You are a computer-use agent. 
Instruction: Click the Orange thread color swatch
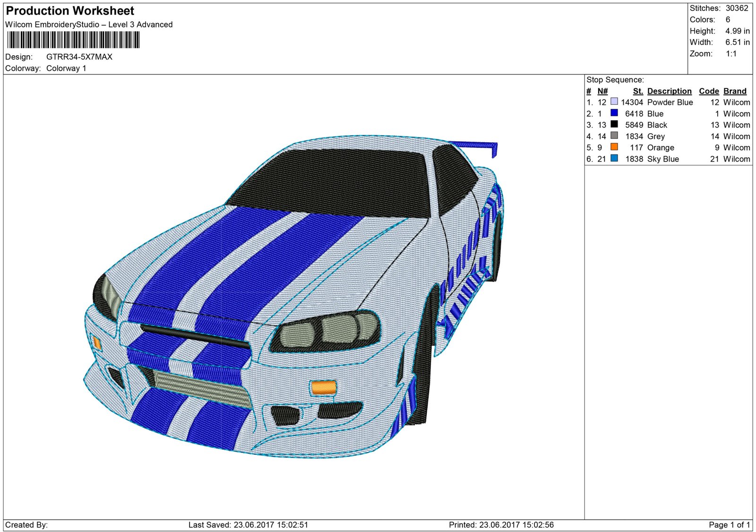pyautogui.click(x=614, y=147)
